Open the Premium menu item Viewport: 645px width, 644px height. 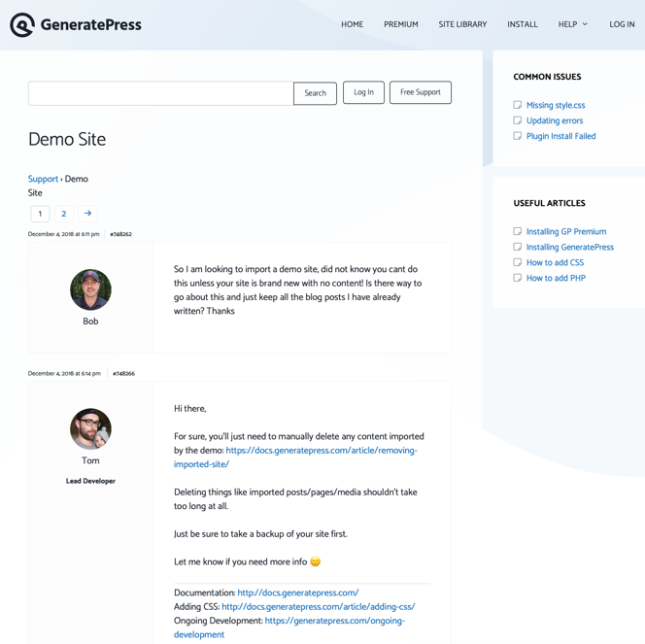[x=401, y=24]
